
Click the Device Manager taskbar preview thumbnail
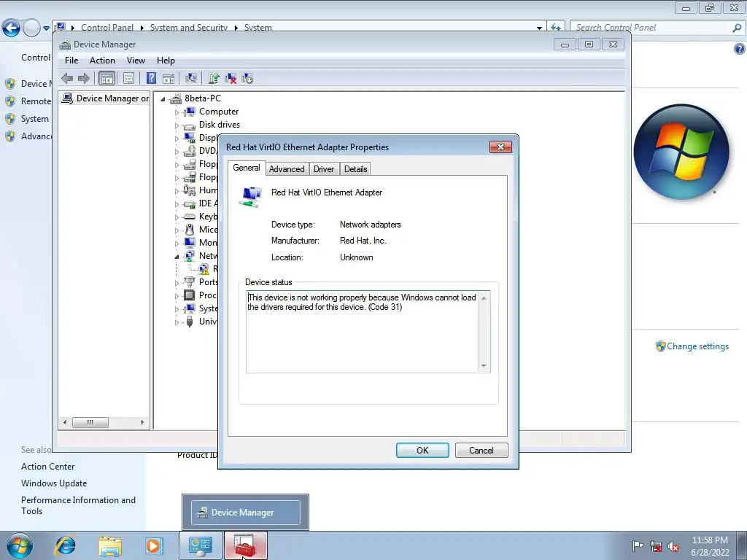pos(245,513)
